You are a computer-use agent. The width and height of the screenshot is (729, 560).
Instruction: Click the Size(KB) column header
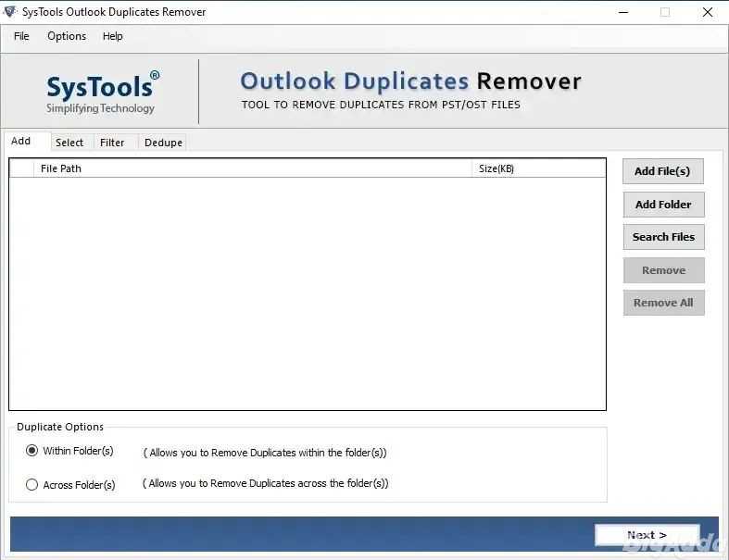coord(539,168)
